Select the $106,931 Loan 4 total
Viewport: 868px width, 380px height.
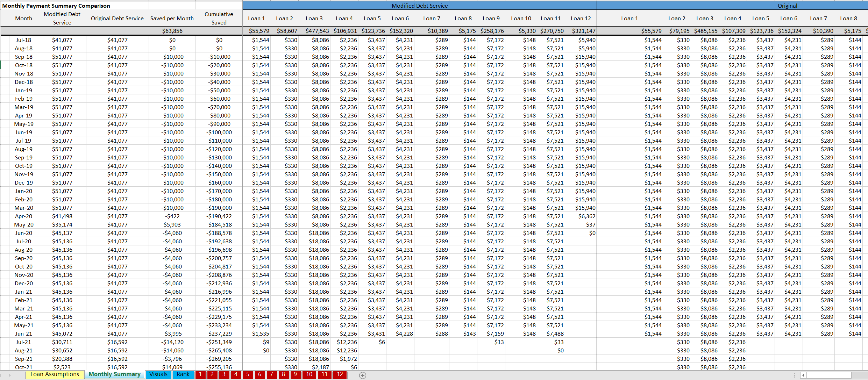click(x=344, y=31)
